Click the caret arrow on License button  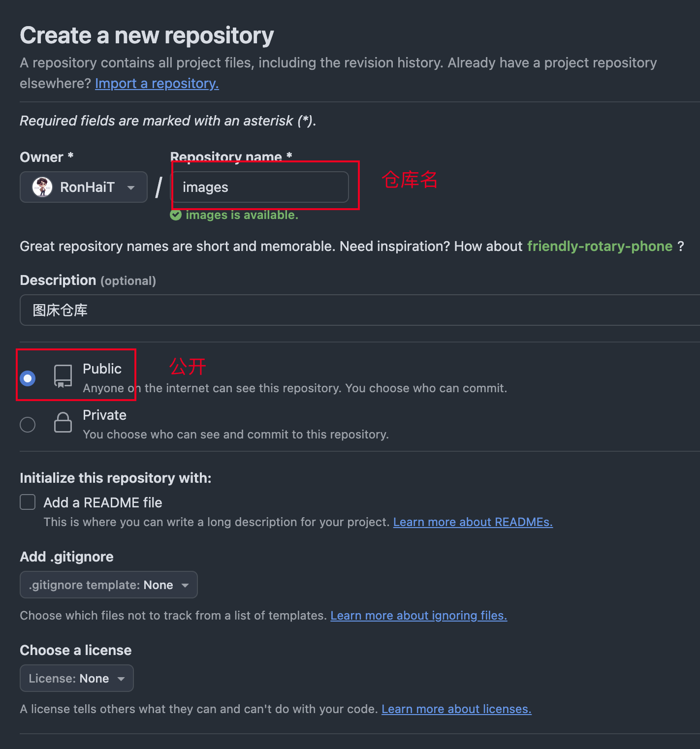coord(121,679)
